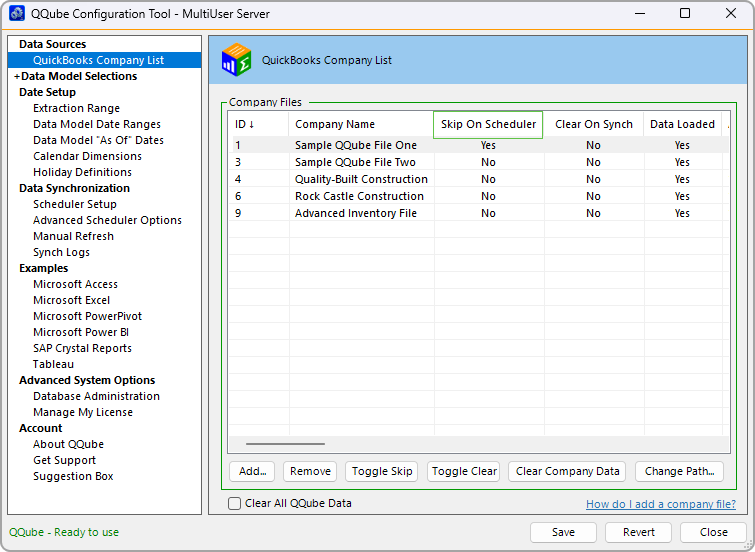This screenshot has height=552, width=755.
Task: Click the "QQube - Ready to use" status text
Action: (64, 532)
